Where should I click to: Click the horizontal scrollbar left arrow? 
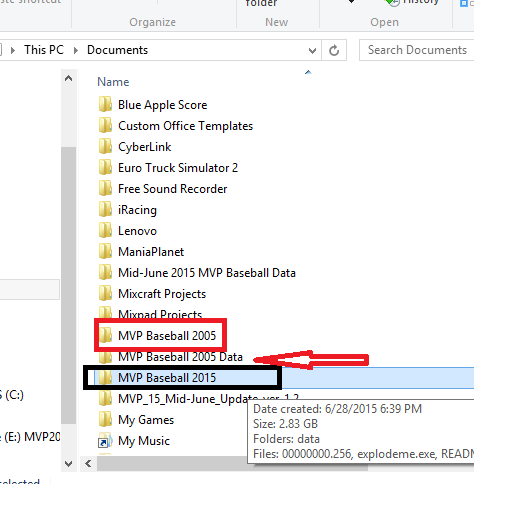coord(88,464)
